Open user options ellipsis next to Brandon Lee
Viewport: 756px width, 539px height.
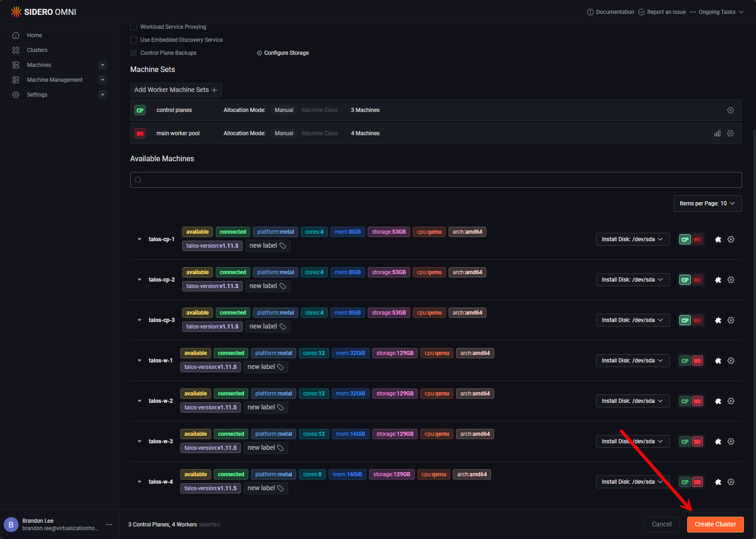coord(109,525)
